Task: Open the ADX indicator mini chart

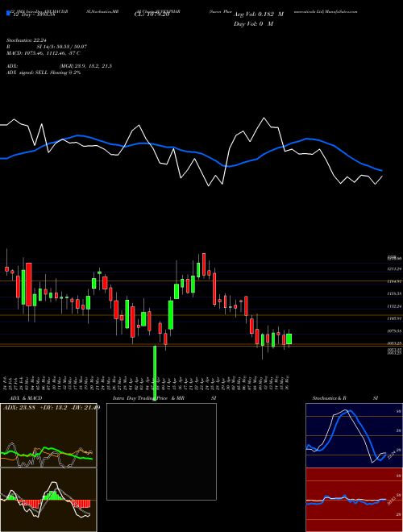Action: (x=48, y=435)
